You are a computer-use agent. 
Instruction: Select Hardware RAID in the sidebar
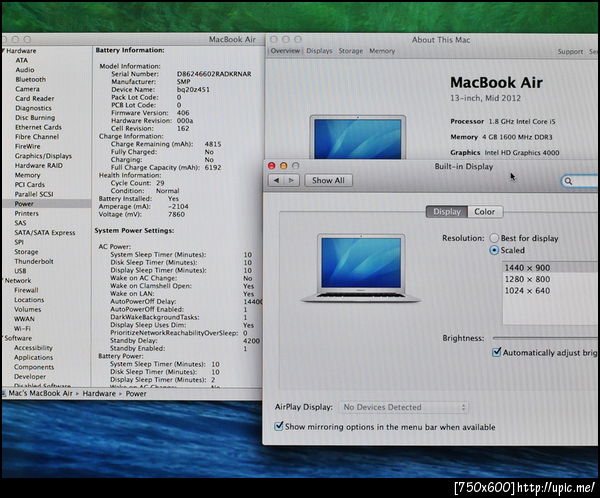point(39,165)
